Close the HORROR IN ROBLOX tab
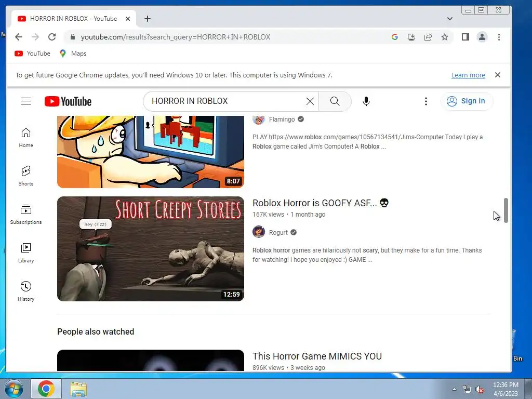532x399 pixels. point(128,19)
